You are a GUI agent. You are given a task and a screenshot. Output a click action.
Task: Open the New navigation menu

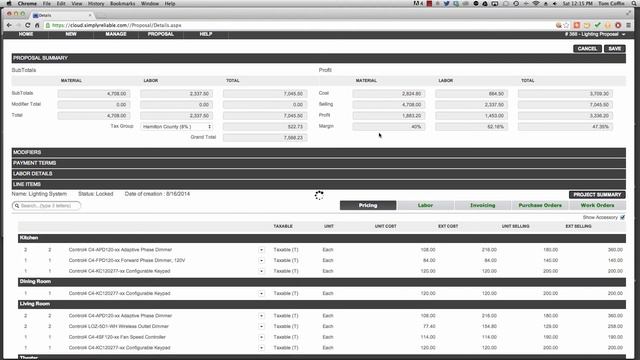tap(71, 34)
